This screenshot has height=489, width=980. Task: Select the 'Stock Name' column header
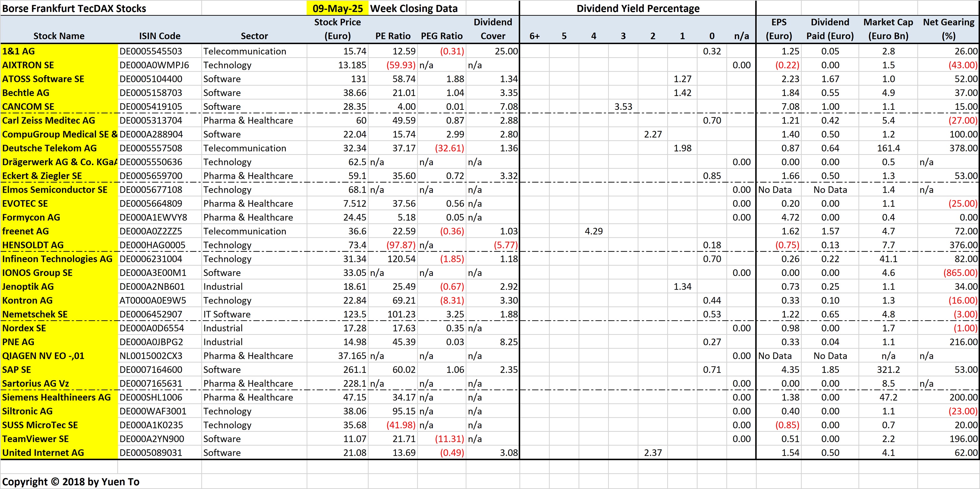(x=59, y=36)
